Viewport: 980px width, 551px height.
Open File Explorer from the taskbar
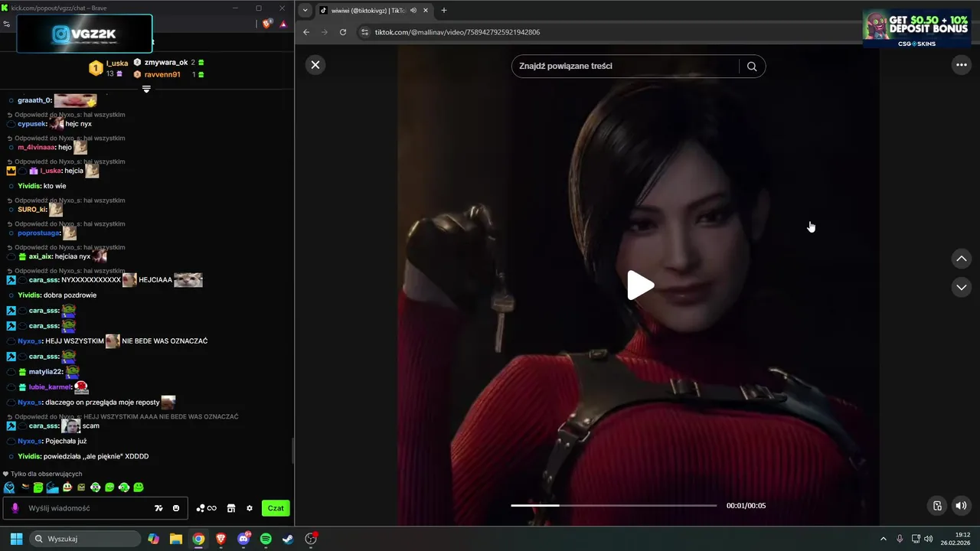pos(176,539)
